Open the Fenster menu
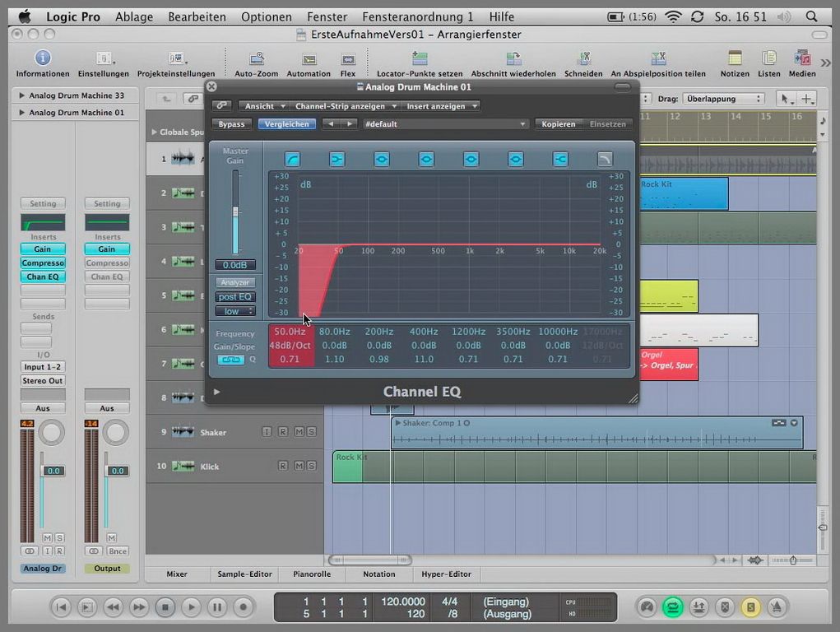Image resolution: width=840 pixels, height=632 pixels. (327, 16)
